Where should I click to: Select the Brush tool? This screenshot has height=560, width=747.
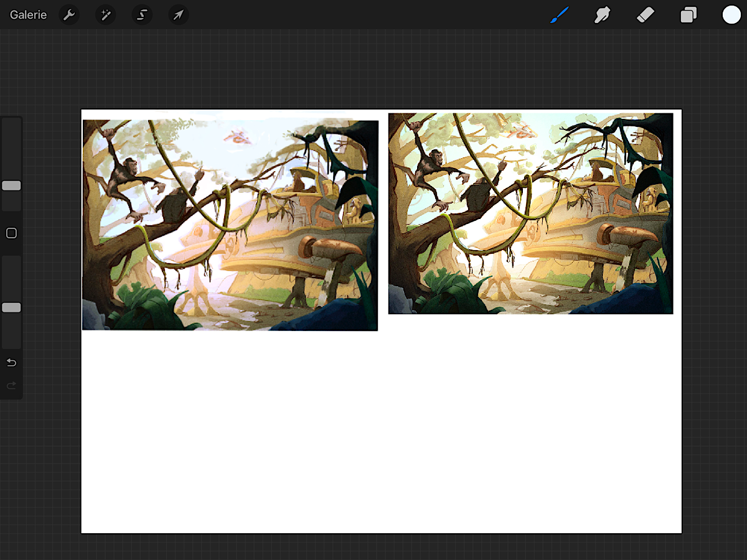click(559, 15)
